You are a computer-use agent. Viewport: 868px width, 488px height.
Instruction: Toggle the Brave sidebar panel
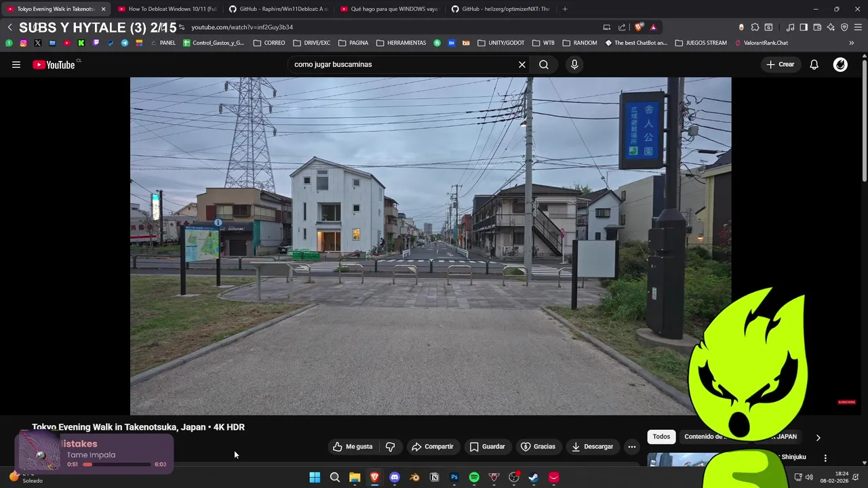(804, 27)
